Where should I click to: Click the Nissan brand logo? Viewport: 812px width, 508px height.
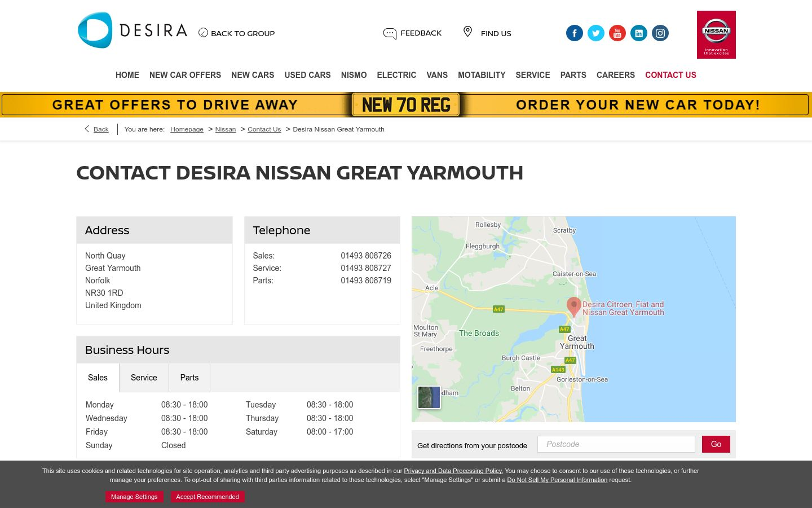[716, 34]
